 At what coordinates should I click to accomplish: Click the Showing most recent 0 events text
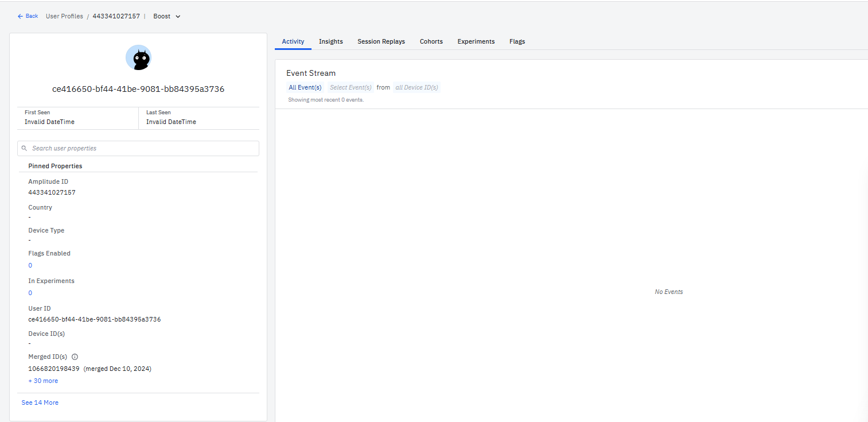[326, 100]
